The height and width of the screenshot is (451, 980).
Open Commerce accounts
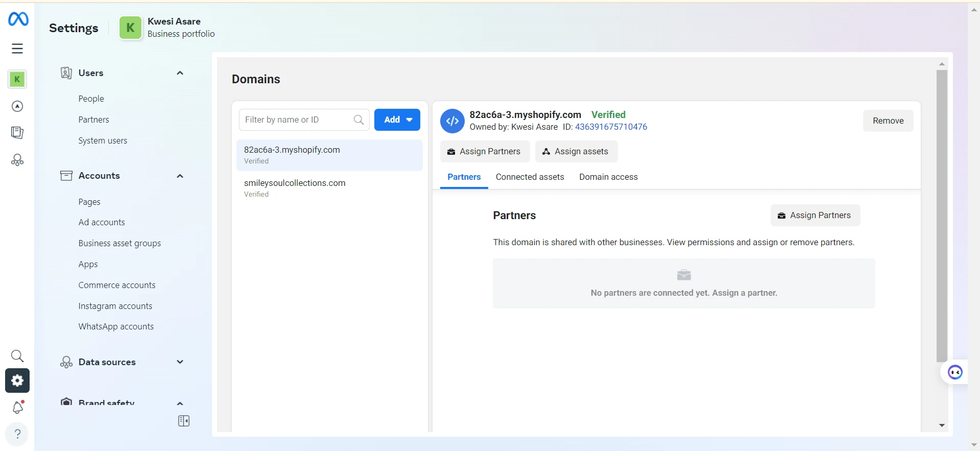117,285
